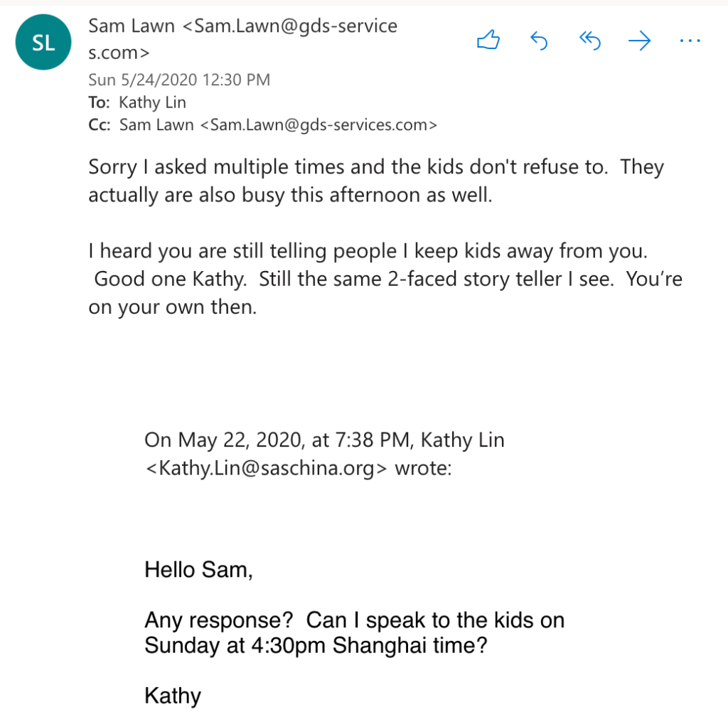The height and width of the screenshot is (727, 728).
Task: Open the Cc recipient Sam Lawn contact
Action: (x=277, y=125)
